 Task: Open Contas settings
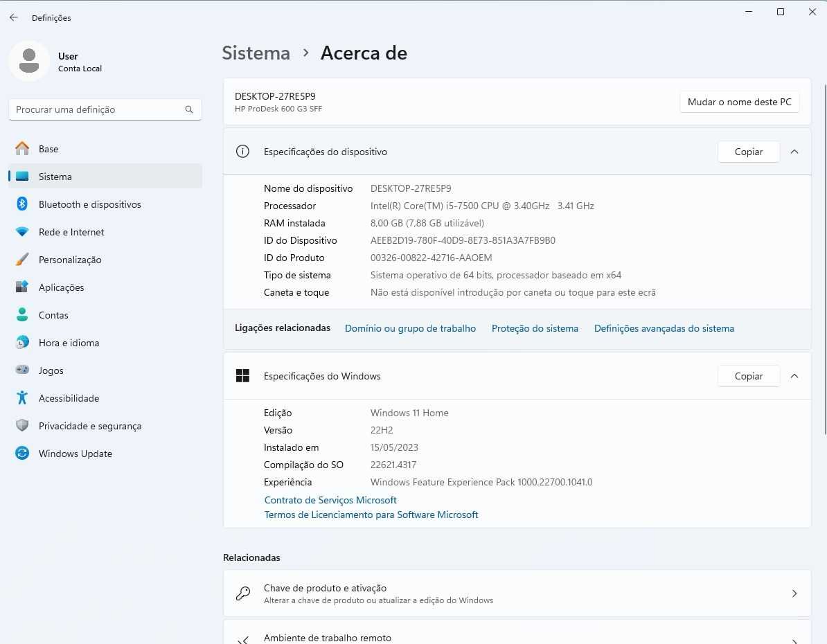tap(105, 315)
